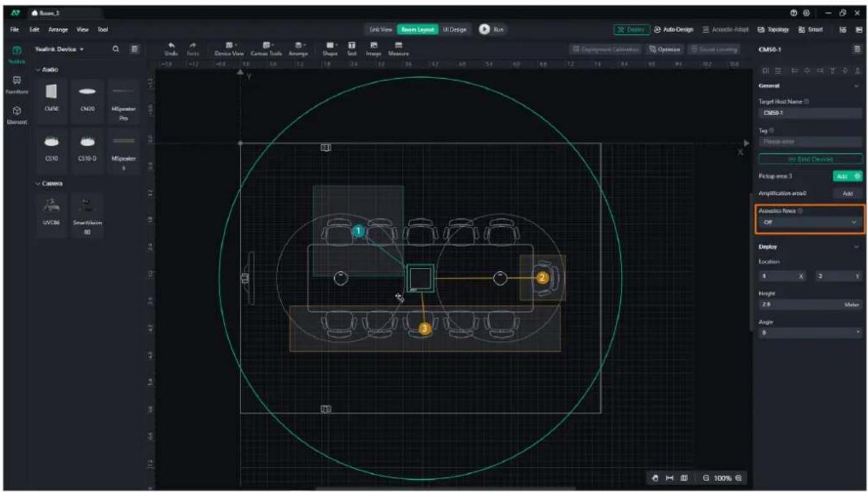Click the Optimize button
The image size is (868, 492).
click(x=664, y=49)
